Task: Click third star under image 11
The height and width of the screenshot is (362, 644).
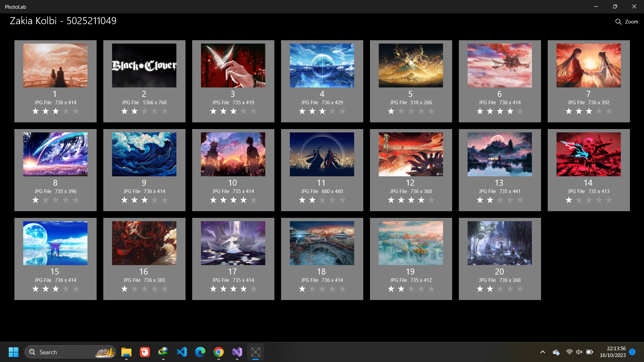Action: 322,200
